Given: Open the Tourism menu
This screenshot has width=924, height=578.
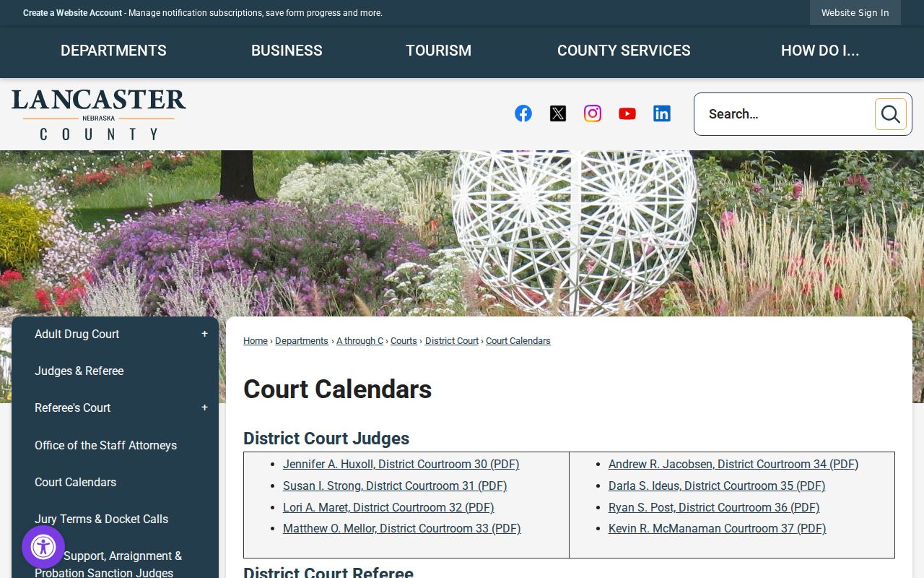Looking at the screenshot, I should coord(438,51).
